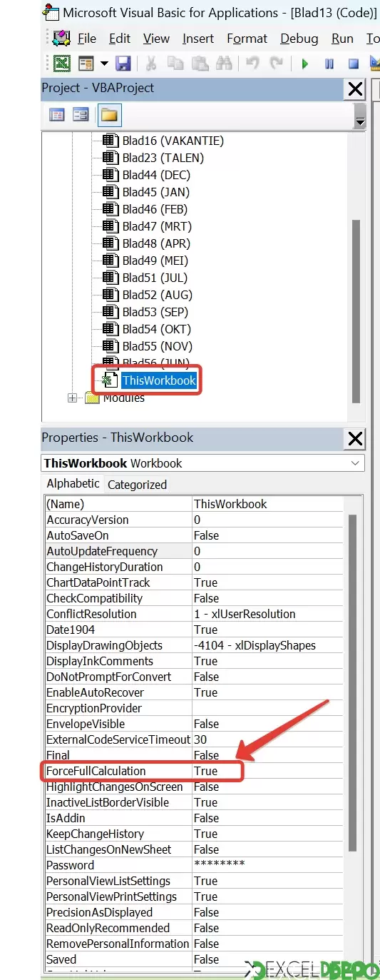Select the ForceFullCalculation value True
380x980 pixels.
(205, 771)
